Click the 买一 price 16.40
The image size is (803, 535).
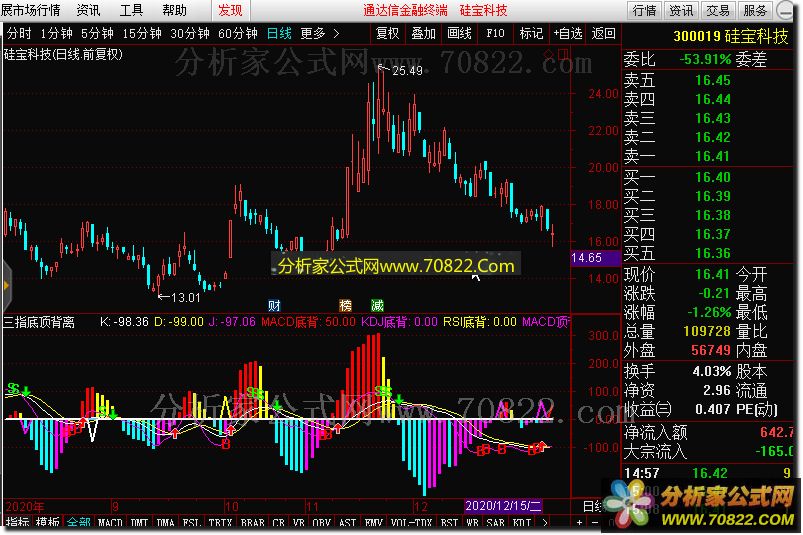click(x=712, y=177)
